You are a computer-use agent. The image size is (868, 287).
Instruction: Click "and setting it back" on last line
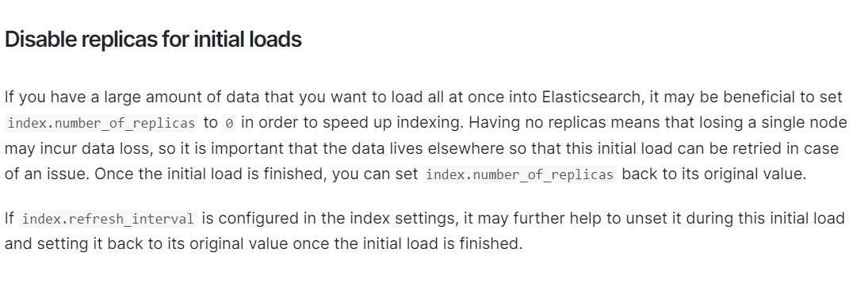[x=71, y=243]
